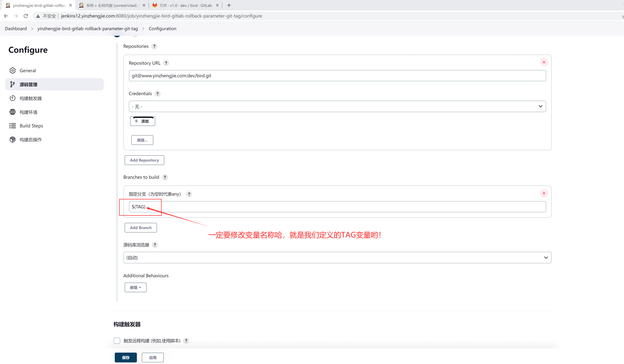
Task: Switch to the GitLab bird tab
Action: (x=185, y=5)
